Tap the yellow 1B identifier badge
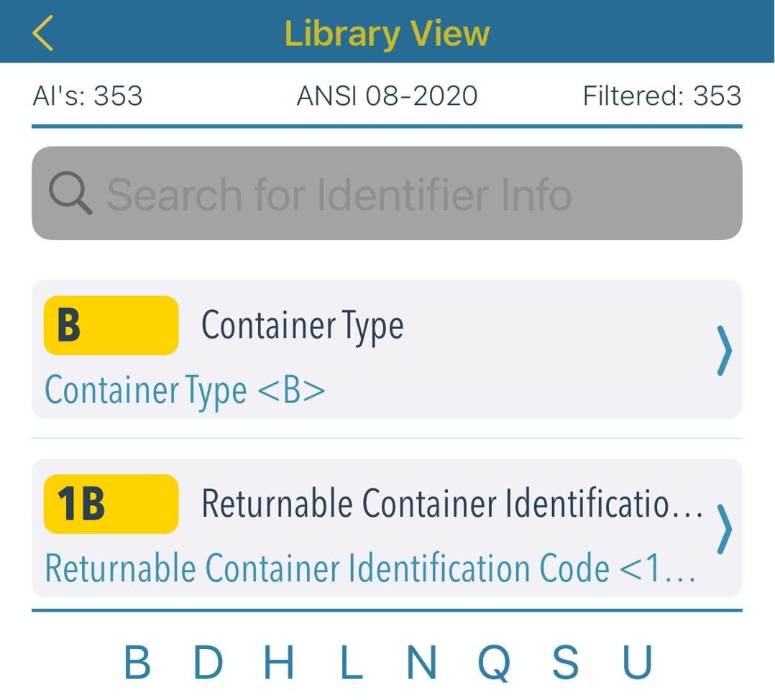Image resolution: width=775 pixels, height=700 pixels. point(111,504)
